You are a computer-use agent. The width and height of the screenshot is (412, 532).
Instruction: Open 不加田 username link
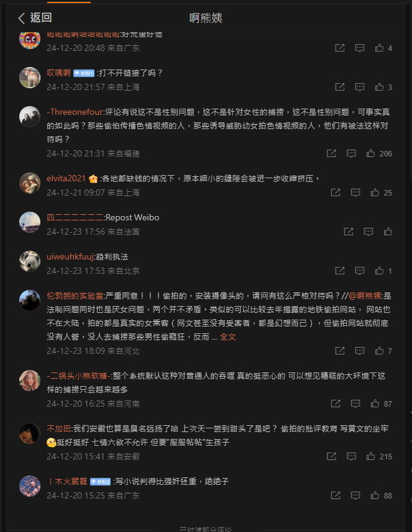click(59, 428)
